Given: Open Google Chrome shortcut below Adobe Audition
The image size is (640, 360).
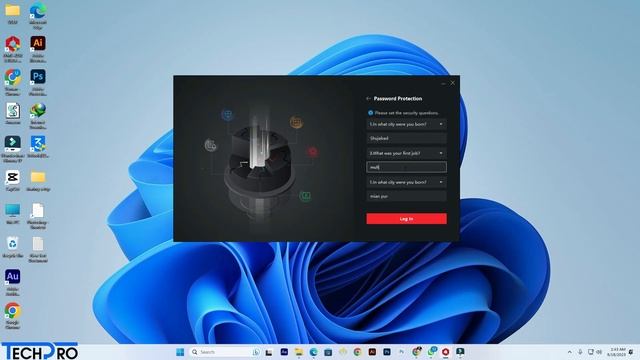Looking at the screenshot, I should click(x=13, y=316).
